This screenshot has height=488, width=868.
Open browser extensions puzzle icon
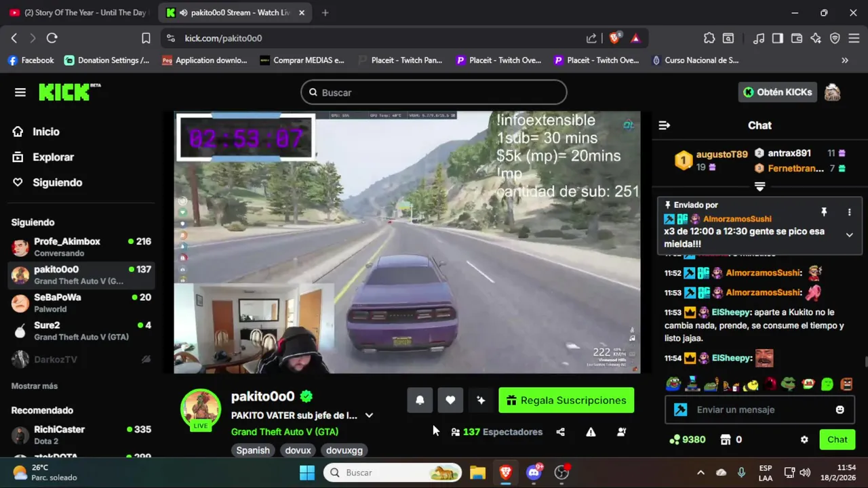pyautogui.click(x=709, y=38)
